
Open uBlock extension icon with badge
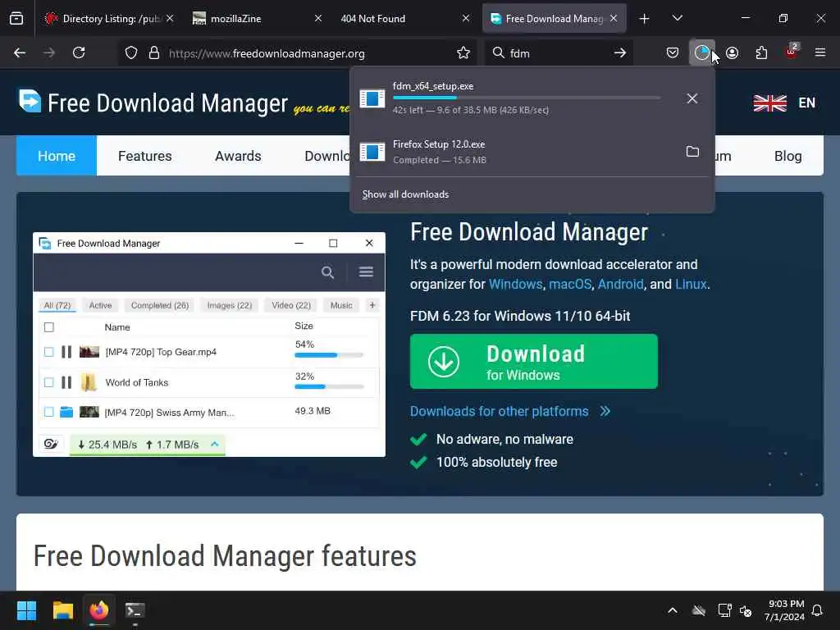[792, 52]
